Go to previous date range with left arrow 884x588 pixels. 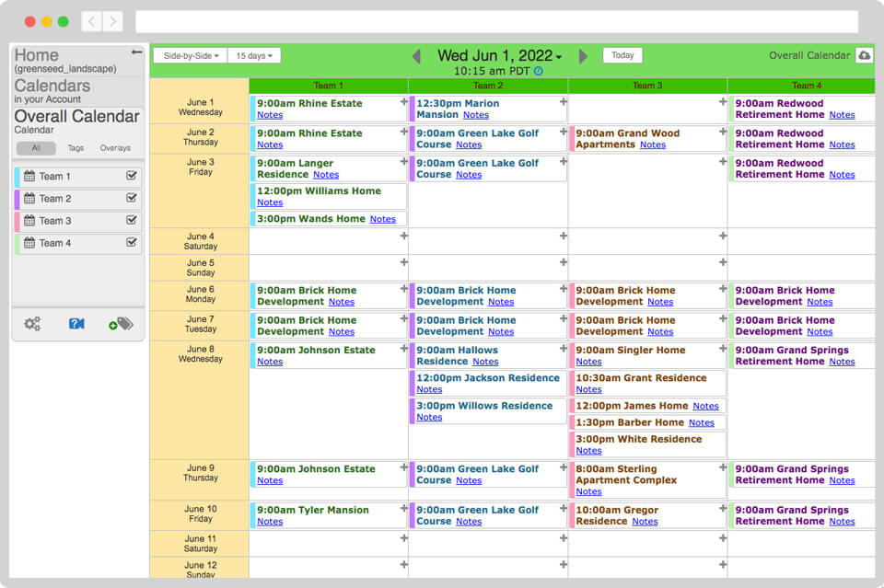tap(416, 56)
